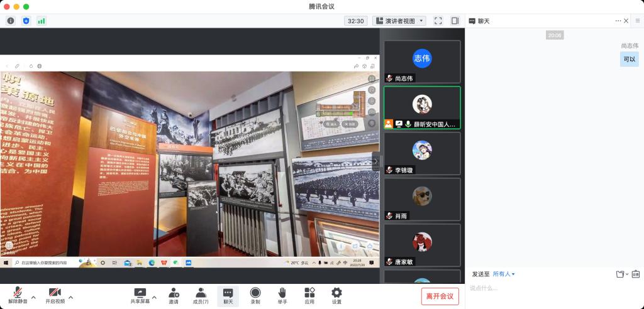Image resolution: width=644 pixels, height=309 pixels.
Task: Expand the speaker view (演讲者视图) dropdown
Action: pyautogui.click(x=399, y=21)
